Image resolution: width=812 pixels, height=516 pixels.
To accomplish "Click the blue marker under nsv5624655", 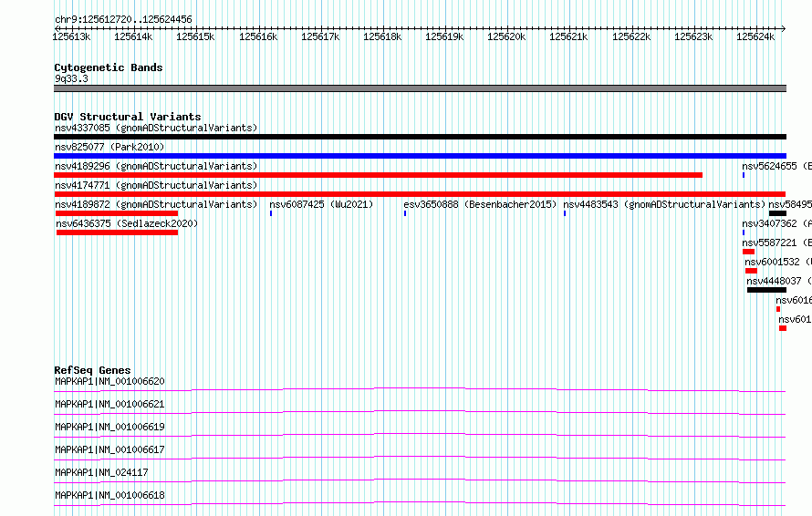I will (744, 175).
